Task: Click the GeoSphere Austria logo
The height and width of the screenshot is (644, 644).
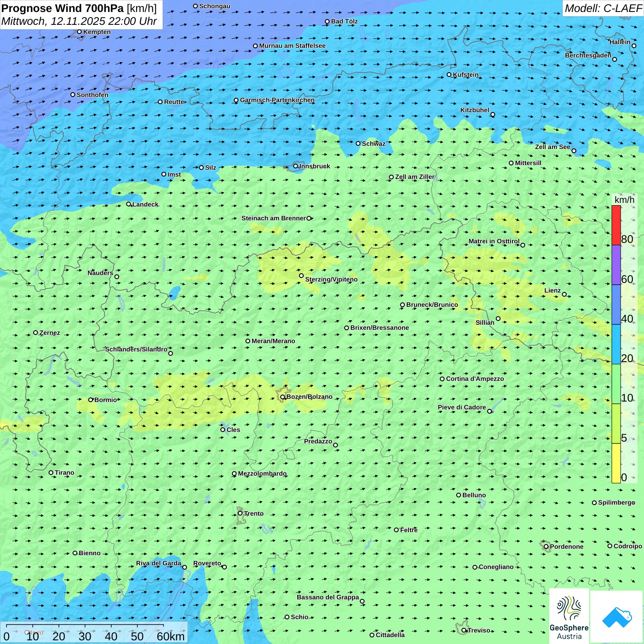Action: pos(569,616)
